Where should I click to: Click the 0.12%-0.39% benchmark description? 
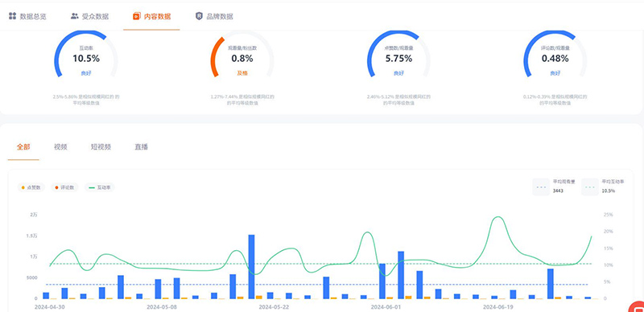click(555, 100)
